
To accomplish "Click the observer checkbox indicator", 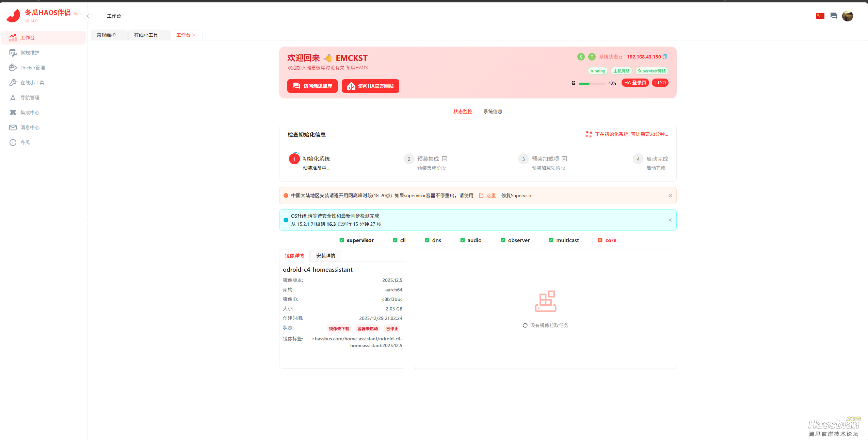I will [x=503, y=240].
